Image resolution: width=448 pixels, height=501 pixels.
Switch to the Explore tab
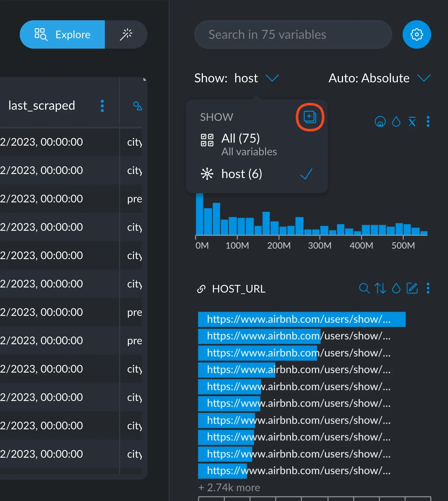point(62,34)
